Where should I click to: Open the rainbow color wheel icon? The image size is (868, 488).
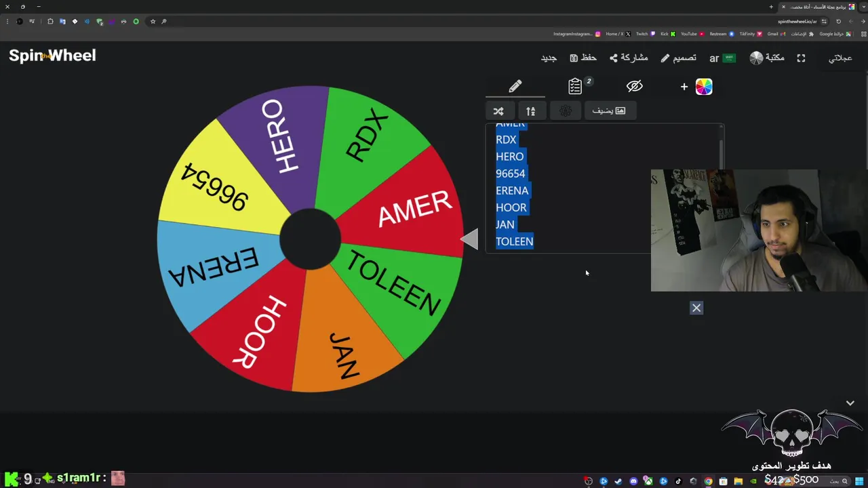[x=704, y=87]
